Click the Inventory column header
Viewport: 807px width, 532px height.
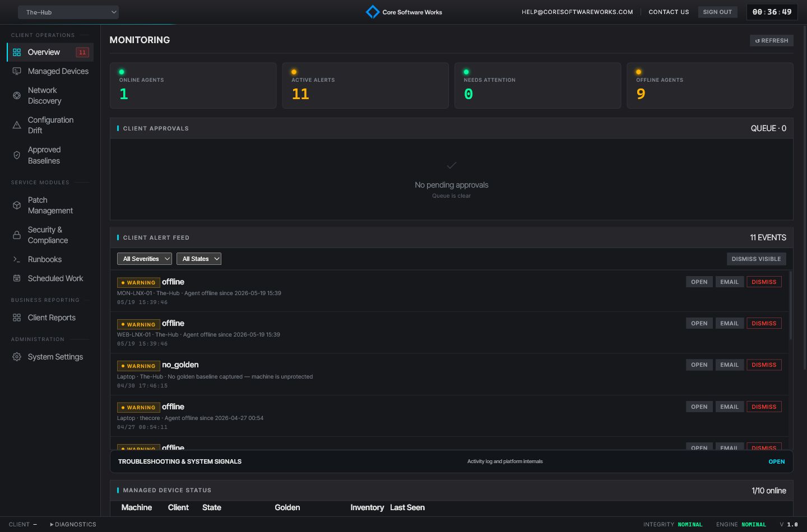(x=367, y=507)
